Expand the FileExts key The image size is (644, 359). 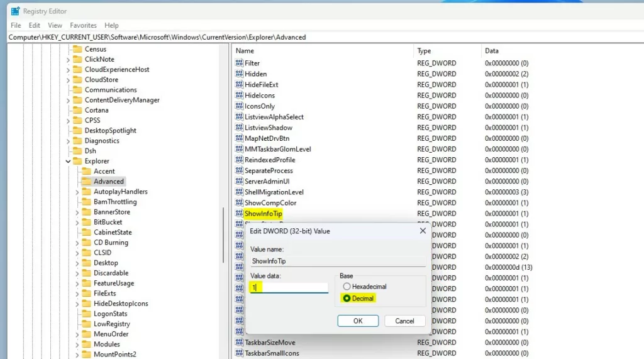coord(77,294)
